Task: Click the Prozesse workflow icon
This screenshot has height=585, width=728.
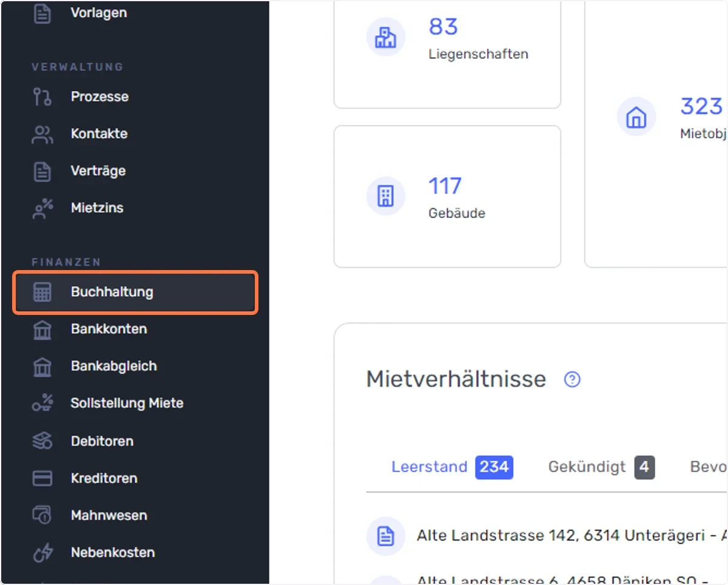Action: (x=42, y=96)
